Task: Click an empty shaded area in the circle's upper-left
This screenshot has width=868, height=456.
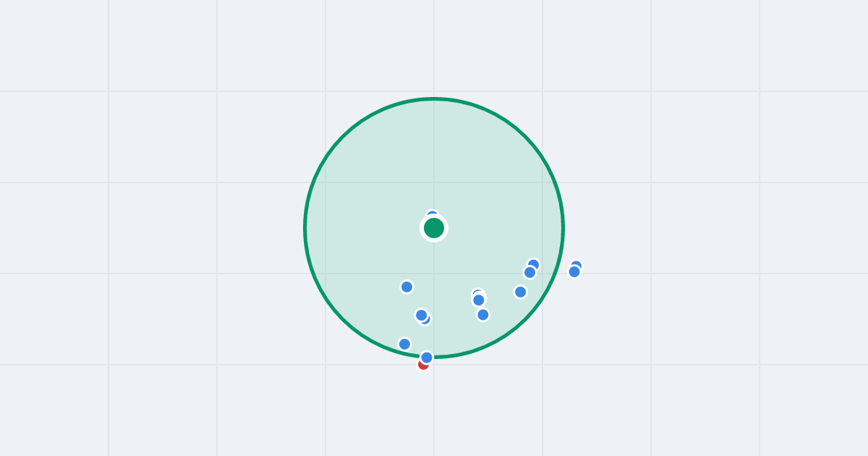Action: 369,166
